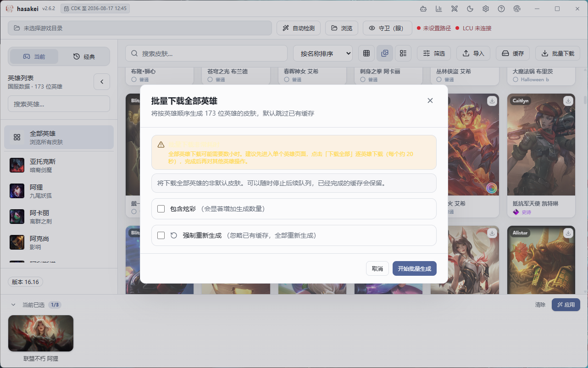Click 抵抗军天使 凯特琳 skin card
Screen dimensions: 588x368
[541, 156]
